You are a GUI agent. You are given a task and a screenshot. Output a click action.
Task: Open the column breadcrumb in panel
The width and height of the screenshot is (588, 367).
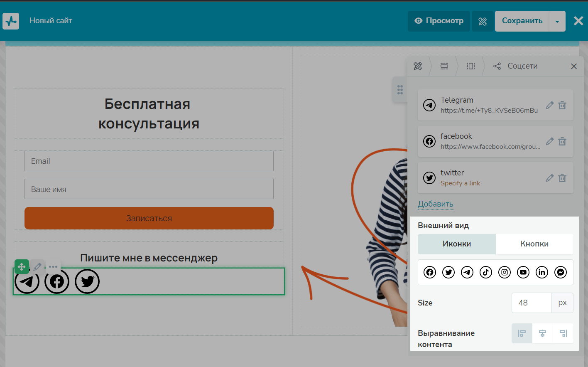[x=470, y=66]
